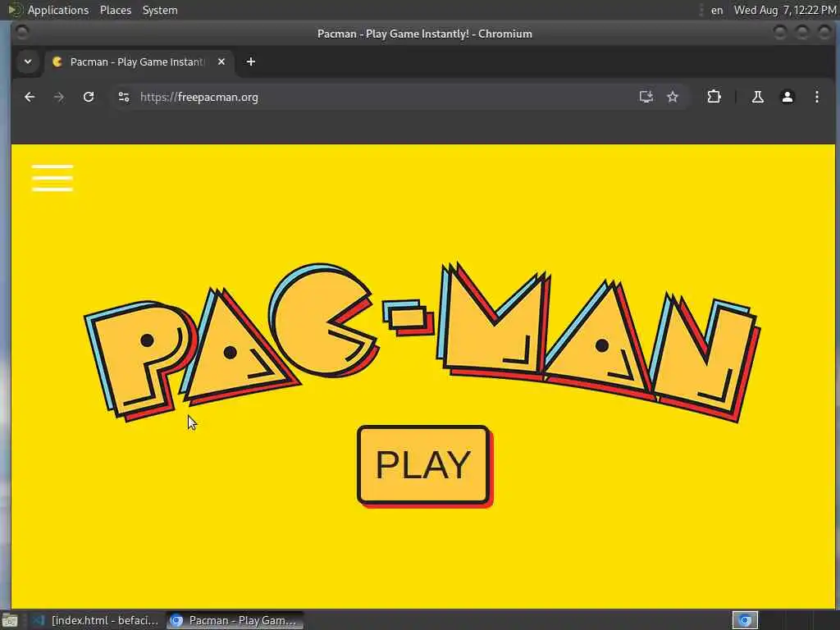This screenshot has width=840, height=630.
Task: Open Chrome Labs flask icon
Action: [x=757, y=97]
